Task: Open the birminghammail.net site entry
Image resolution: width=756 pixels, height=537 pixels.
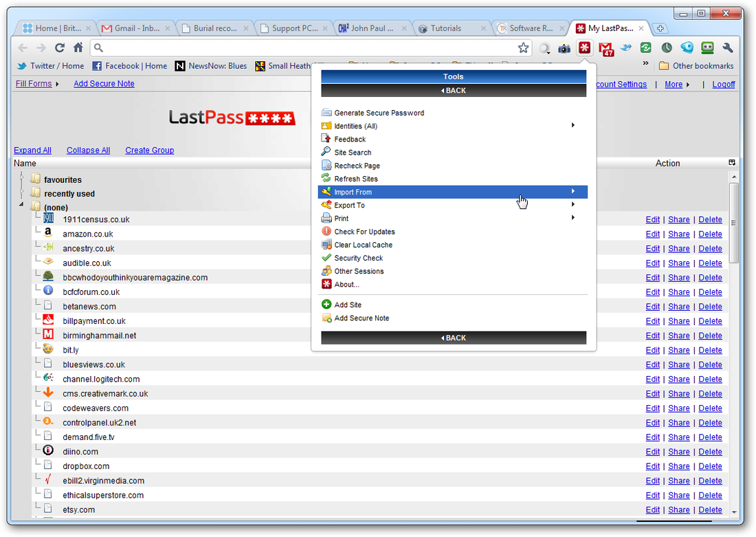Action: pos(100,336)
